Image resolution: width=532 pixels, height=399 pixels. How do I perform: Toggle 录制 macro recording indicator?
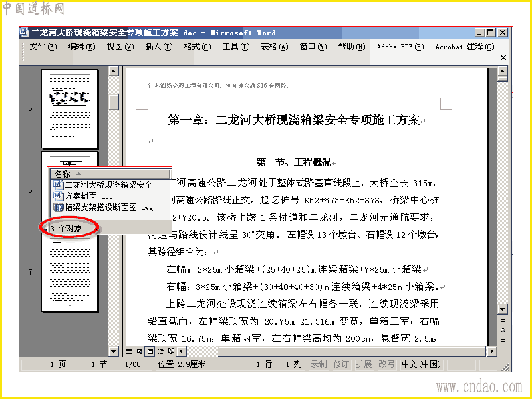click(x=319, y=364)
